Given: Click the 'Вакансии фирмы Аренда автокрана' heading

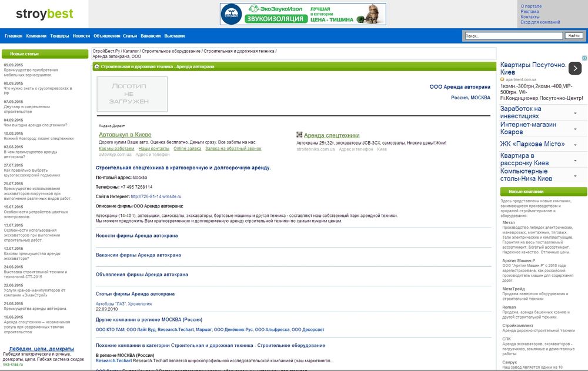Looking at the screenshot, I should click(138, 255).
